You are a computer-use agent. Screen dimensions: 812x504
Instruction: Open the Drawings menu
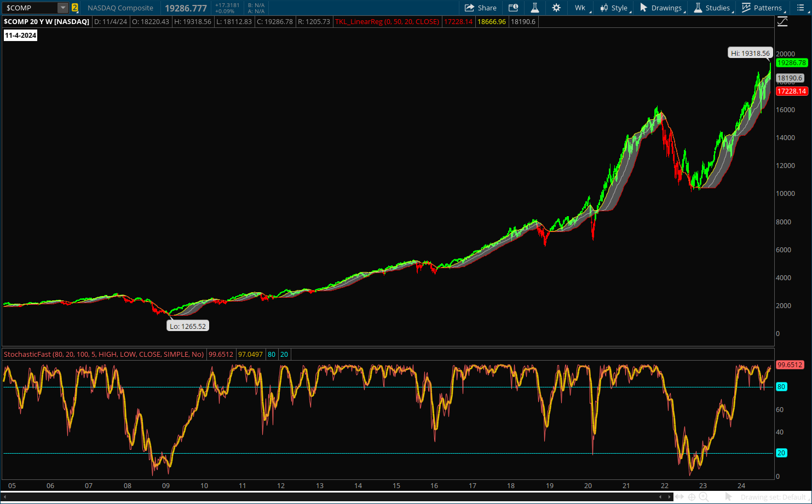pyautogui.click(x=662, y=8)
